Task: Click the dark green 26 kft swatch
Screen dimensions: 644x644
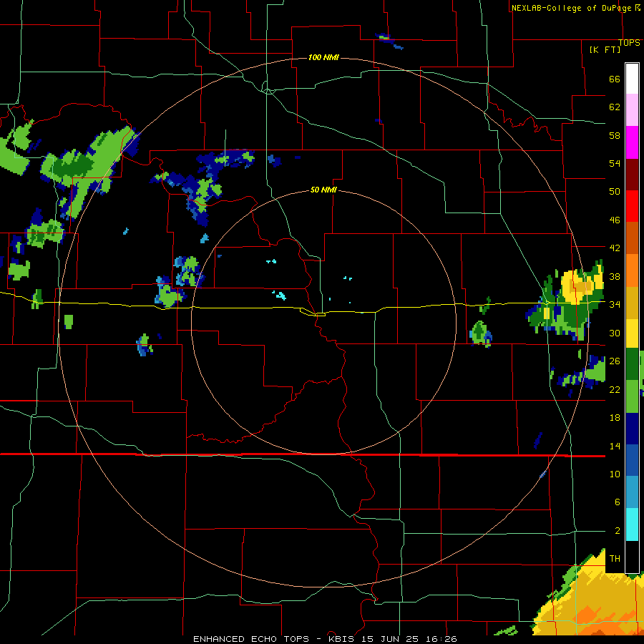Action: tap(632, 364)
